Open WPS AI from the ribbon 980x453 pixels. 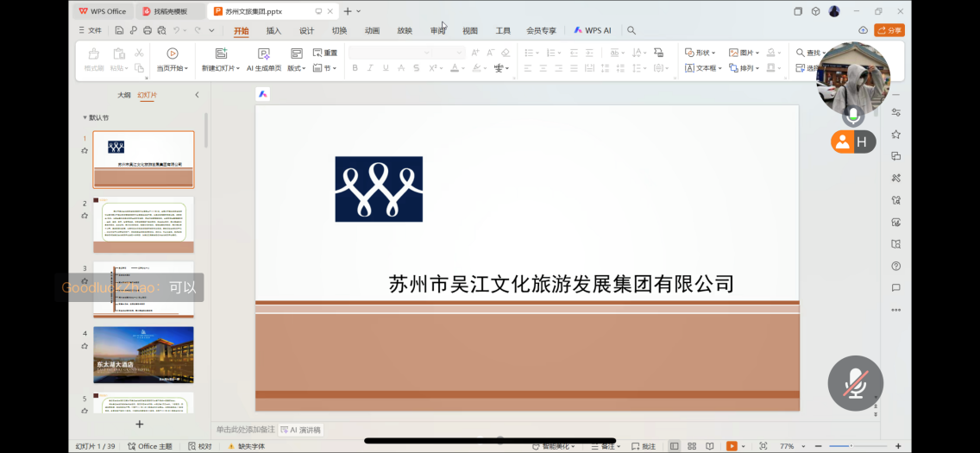(593, 30)
